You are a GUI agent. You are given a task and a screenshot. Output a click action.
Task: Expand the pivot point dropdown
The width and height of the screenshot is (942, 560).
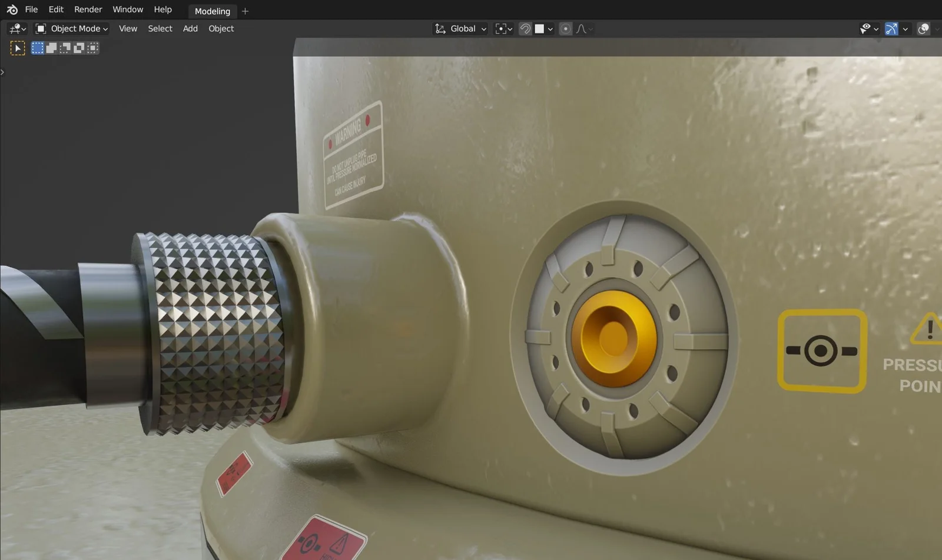point(504,29)
